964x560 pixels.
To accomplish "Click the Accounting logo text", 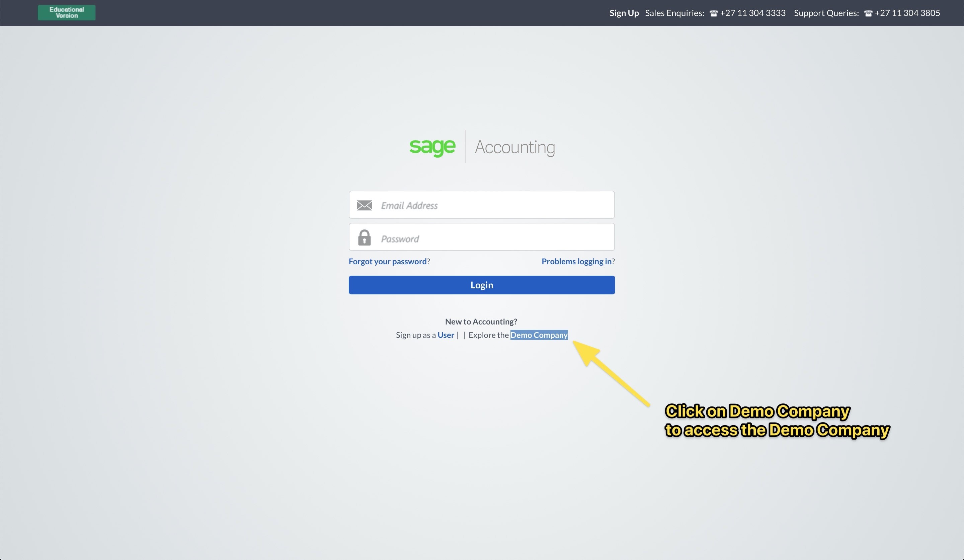I will [x=514, y=147].
